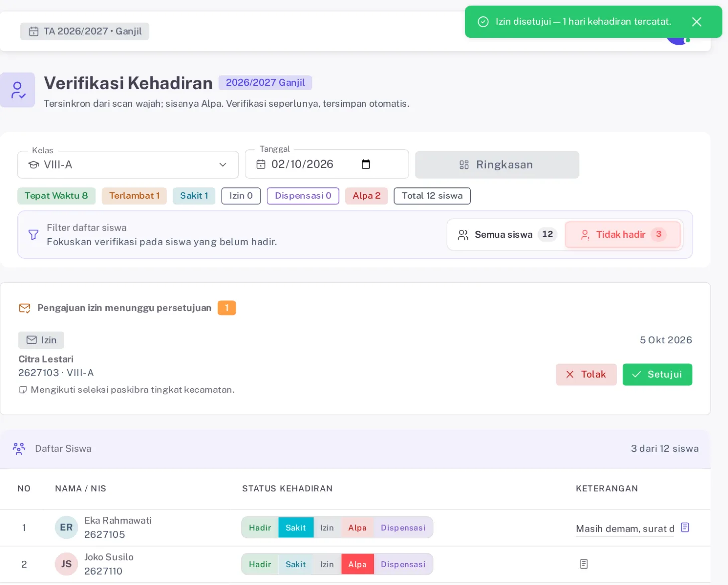The height and width of the screenshot is (585, 728).
Task: Click the 'Terlambat 1' status chip
Action: (x=134, y=196)
